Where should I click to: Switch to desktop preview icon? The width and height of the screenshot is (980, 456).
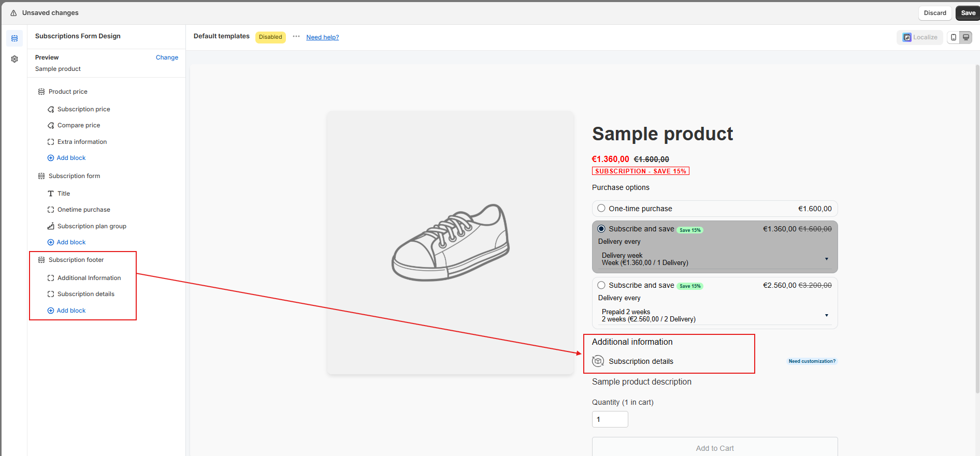click(966, 37)
